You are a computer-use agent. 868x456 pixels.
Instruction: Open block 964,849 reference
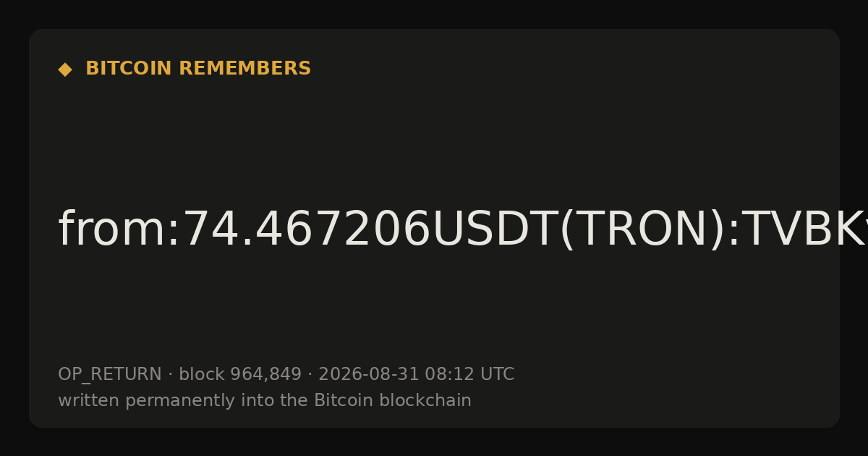coord(240,375)
